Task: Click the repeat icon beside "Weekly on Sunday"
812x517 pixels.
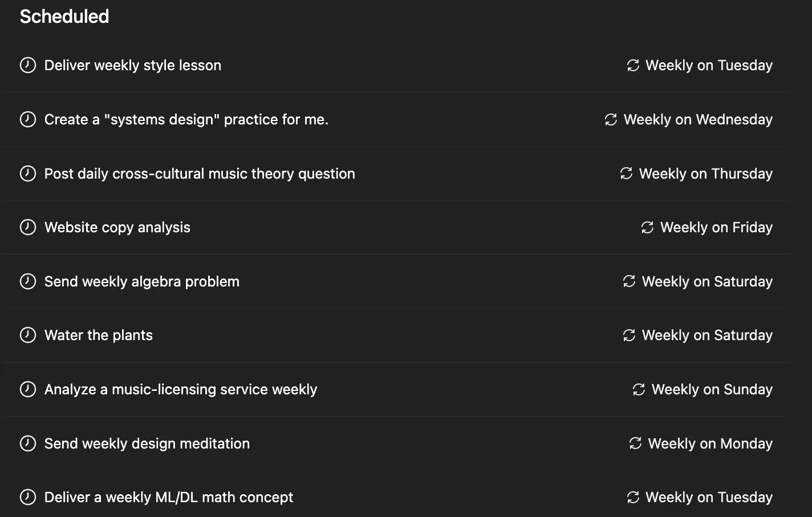Action: pyautogui.click(x=639, y=390)
